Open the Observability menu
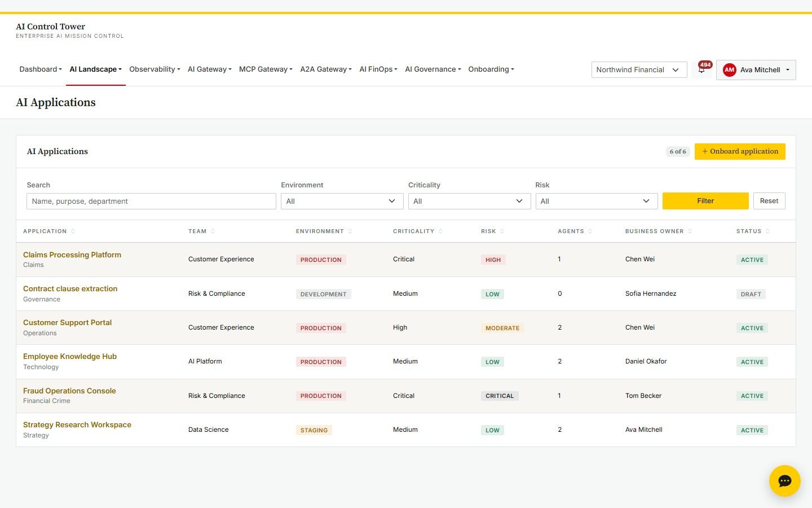This screenshot has height=508, width=812. (x=155, y=69)
